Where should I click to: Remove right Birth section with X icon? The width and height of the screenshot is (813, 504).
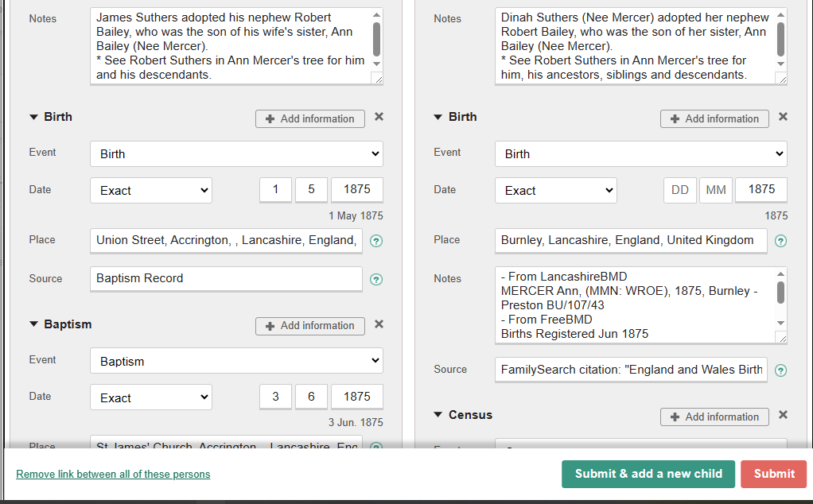783,117
